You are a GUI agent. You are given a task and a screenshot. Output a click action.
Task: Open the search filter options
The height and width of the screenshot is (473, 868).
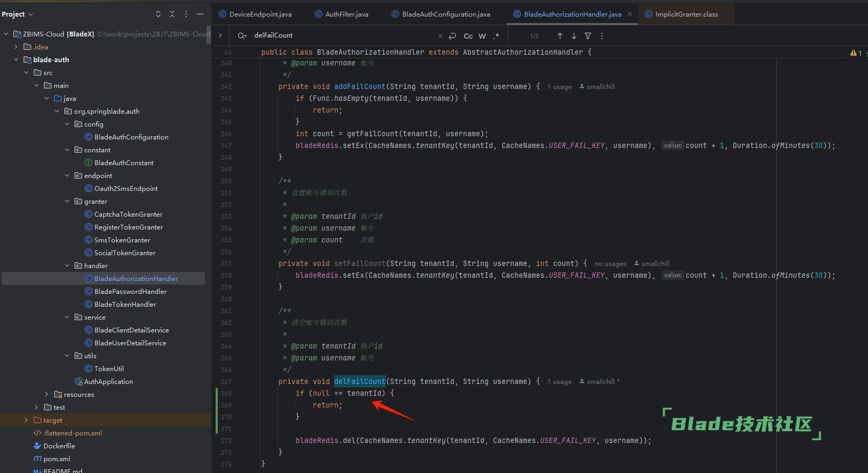tap(588, 36)
